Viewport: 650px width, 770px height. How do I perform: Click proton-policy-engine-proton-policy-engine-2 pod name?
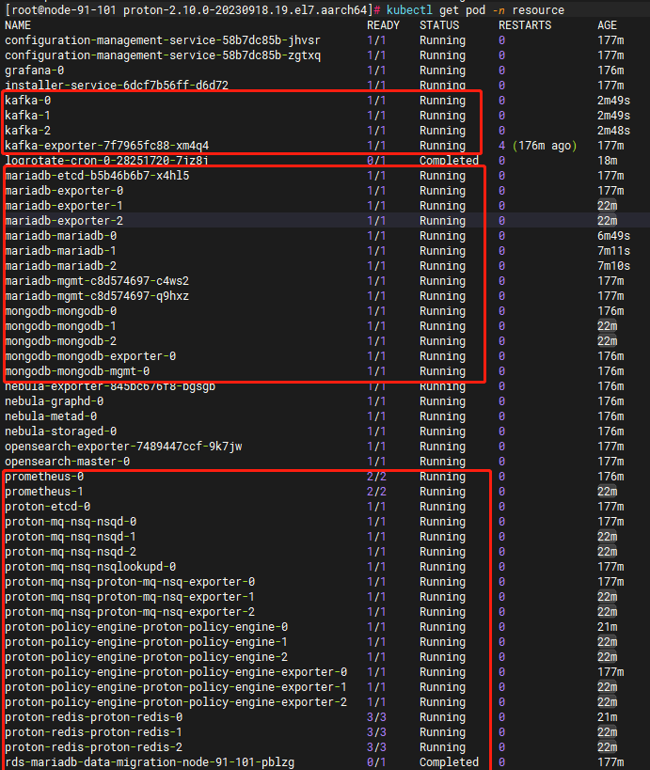[146, 657]
